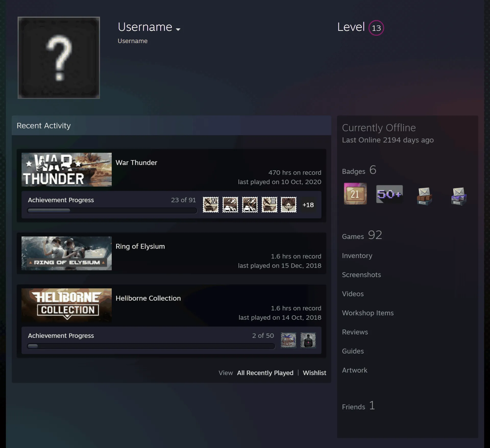Click the purple mailbox envelope badge
Image resolution: width=490 pixels, height=448 pixels.
coord(459,196)
